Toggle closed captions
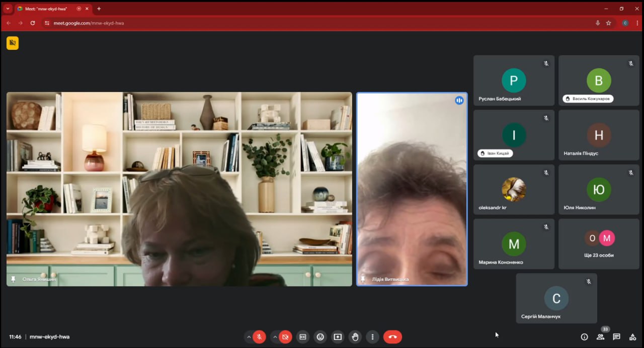 click(303, 337)
